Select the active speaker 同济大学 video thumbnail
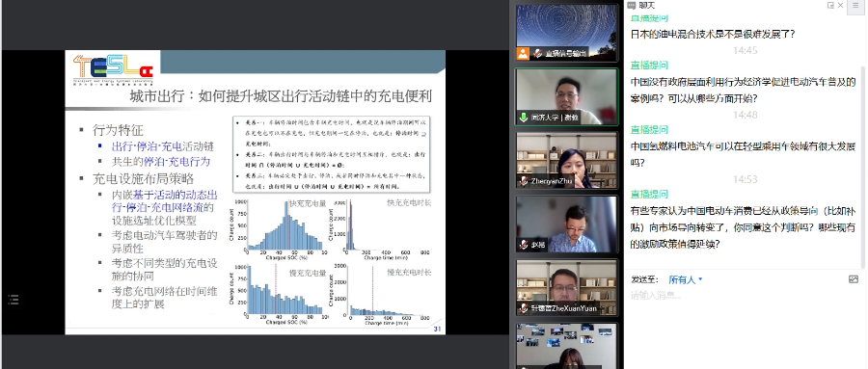Screen dimensions: 868x369 coord(567,96)
